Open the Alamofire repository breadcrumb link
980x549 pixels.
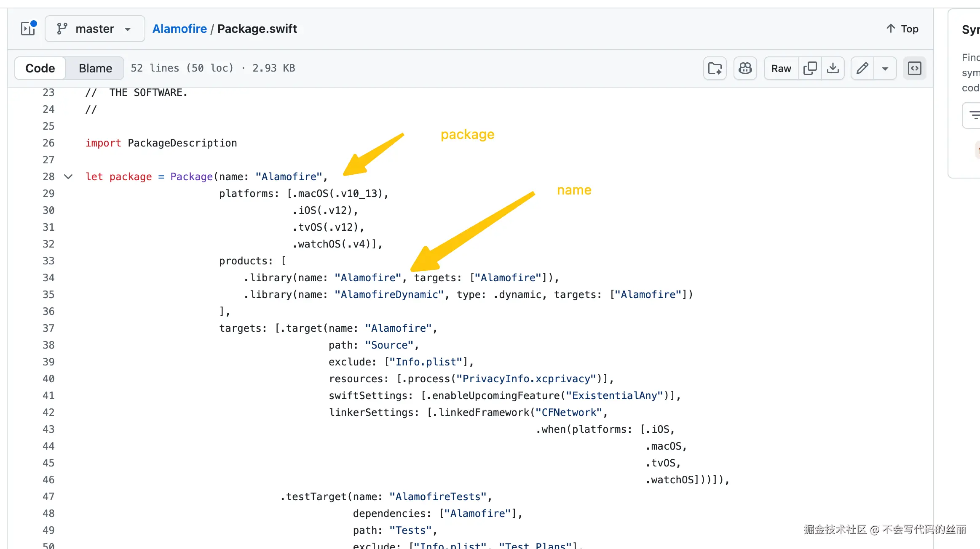(179, 29)
